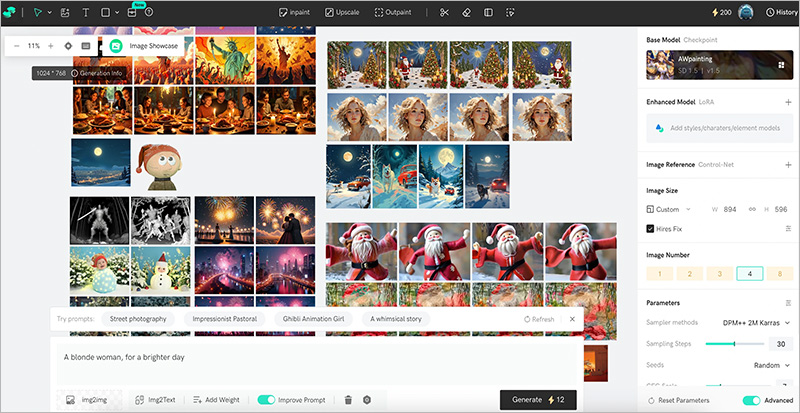Viewport: 800px width, 413px height.
Task: Select the scissors cutout tool
Action: tap(444, 12)
